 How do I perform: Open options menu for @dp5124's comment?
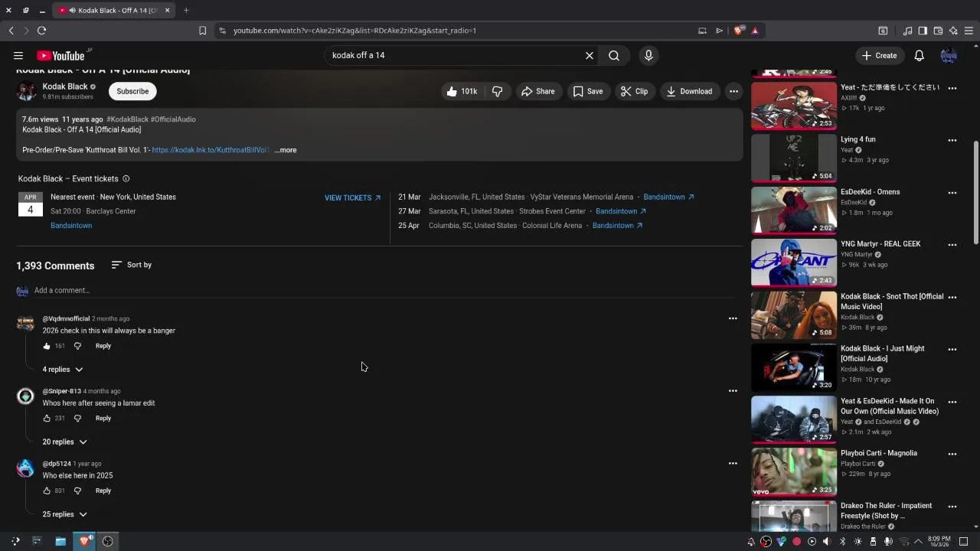point(733,463)
